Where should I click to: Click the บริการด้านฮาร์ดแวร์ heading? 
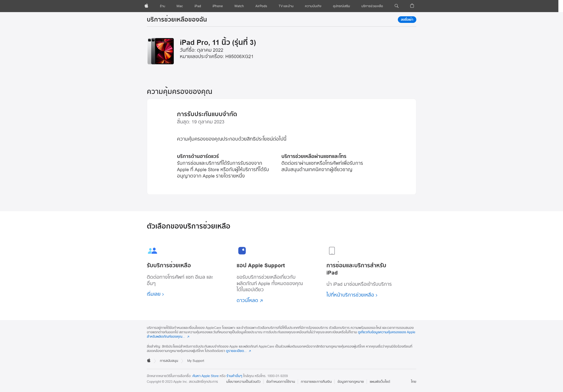[x=198, y=156]
